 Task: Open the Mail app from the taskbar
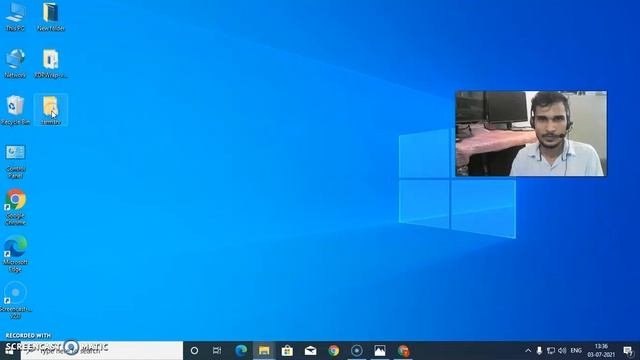(310, 350)
